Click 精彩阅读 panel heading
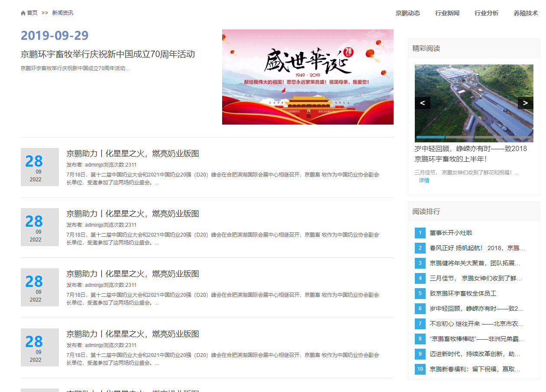The width and height of the screenshot is (546, 392). pos(426,48)
